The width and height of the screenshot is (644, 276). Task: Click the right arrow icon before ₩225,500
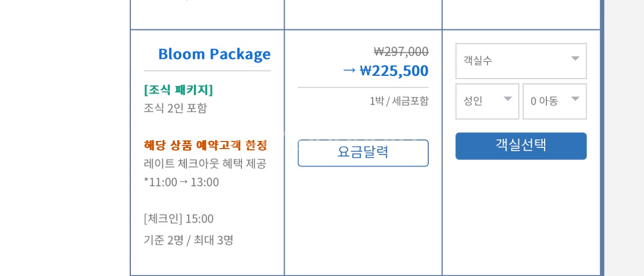[349, 70]
